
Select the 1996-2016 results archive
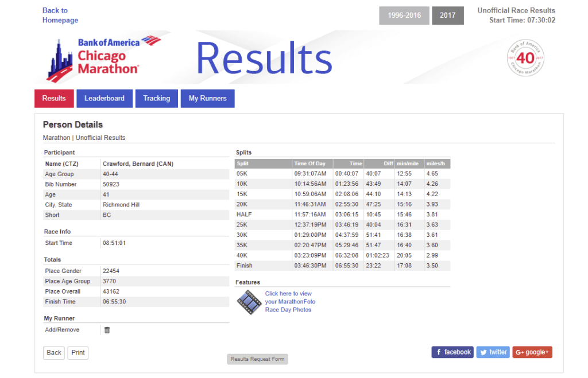point(404,15)
